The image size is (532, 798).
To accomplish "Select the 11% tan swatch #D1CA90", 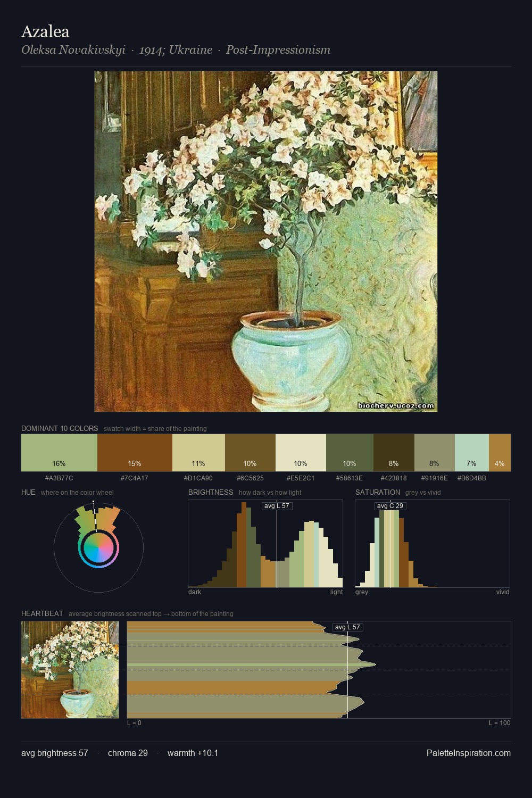I will click(198, 453).
